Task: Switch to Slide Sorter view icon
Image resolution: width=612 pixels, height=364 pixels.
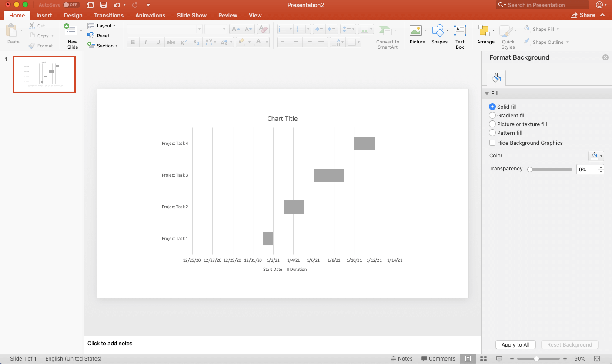Action: point(483,359)
